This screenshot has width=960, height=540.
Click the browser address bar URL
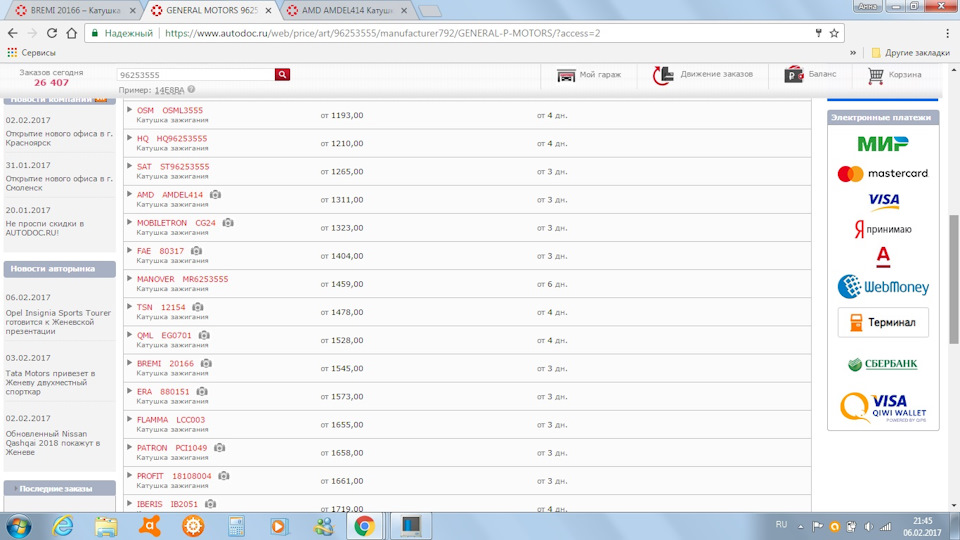coord(383,33)
